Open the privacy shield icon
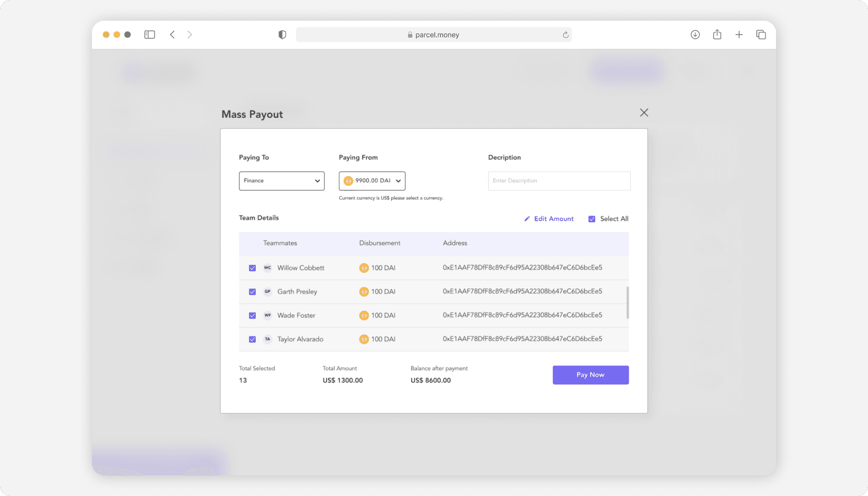Viewport: 868px width, 496px height. (282, 35)
